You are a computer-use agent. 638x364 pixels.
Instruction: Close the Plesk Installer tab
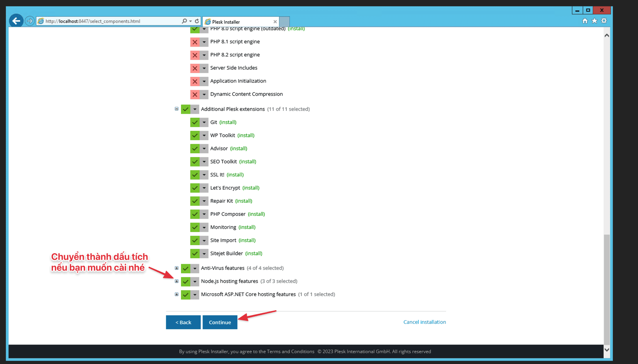275,22
